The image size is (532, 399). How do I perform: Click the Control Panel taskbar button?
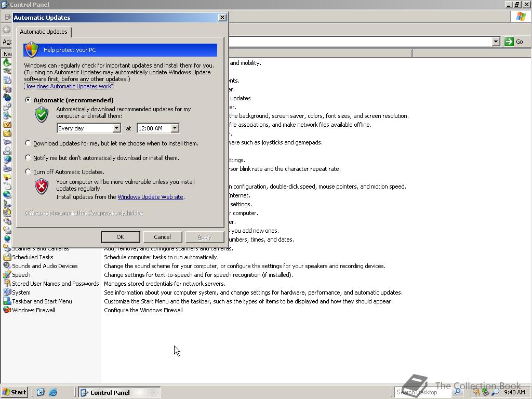point(119,392)
